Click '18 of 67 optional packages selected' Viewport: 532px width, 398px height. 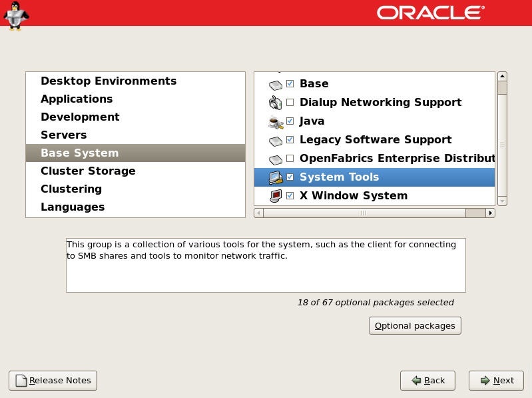click(376, 303)
